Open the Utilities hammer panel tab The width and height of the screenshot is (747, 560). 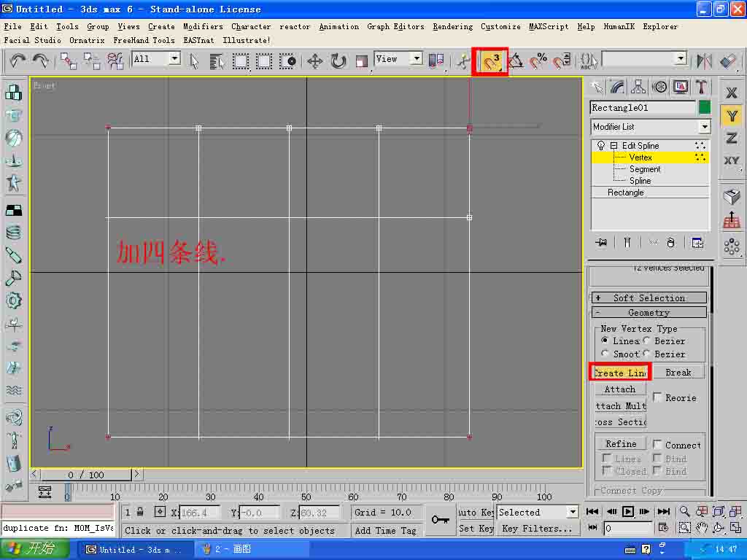[x=701, y=87]
